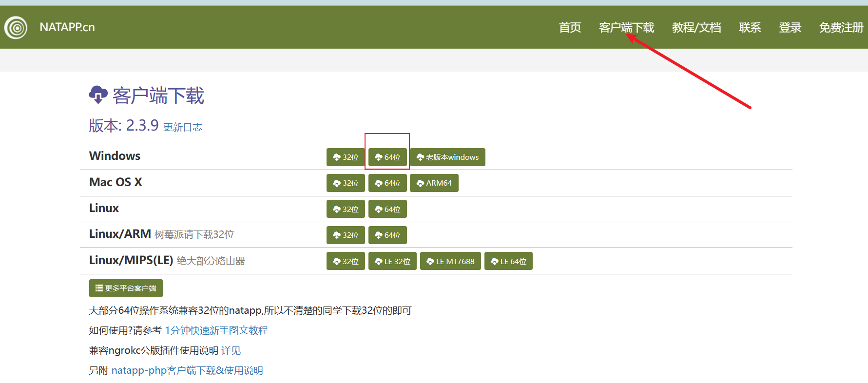Open the 更新日志 link next to version

[183, 128]
